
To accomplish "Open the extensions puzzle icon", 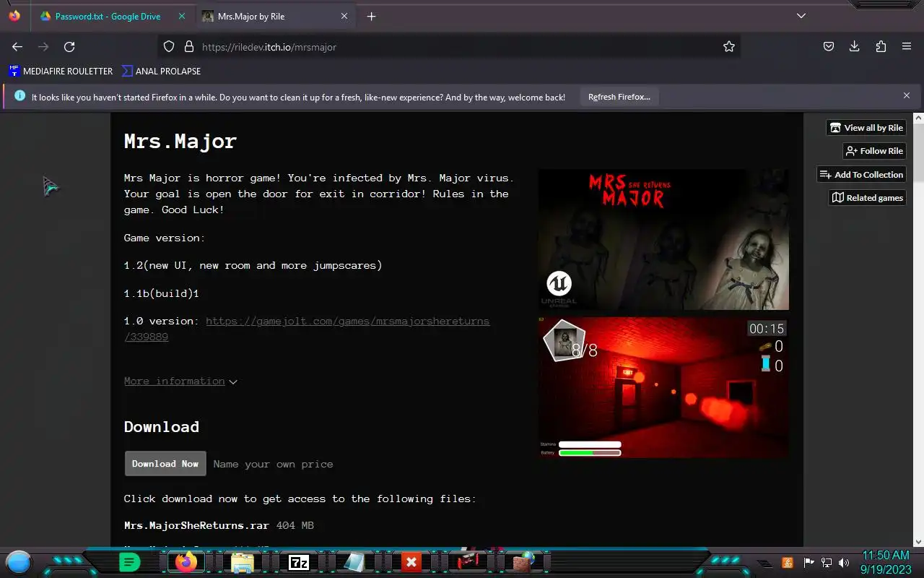I will pos(881,46).
